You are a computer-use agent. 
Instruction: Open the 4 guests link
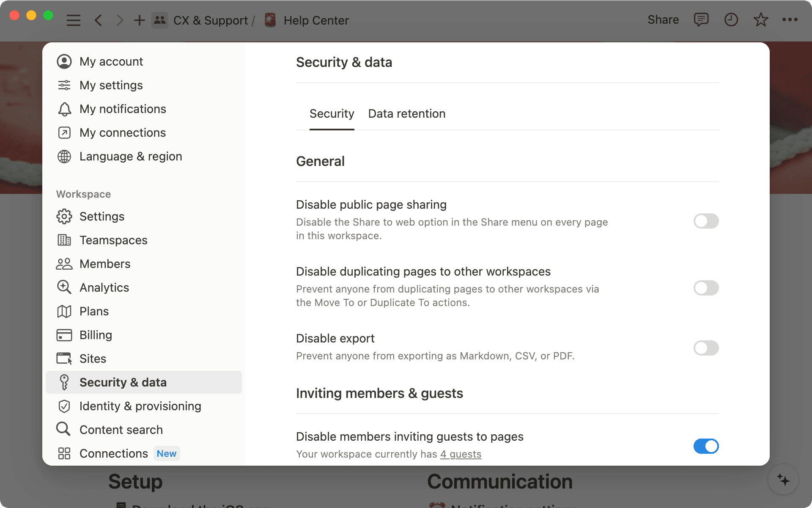[461, 454]
